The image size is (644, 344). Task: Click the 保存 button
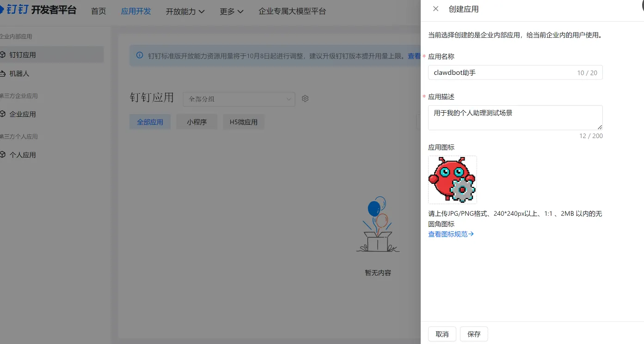click(x=474, y=334)
